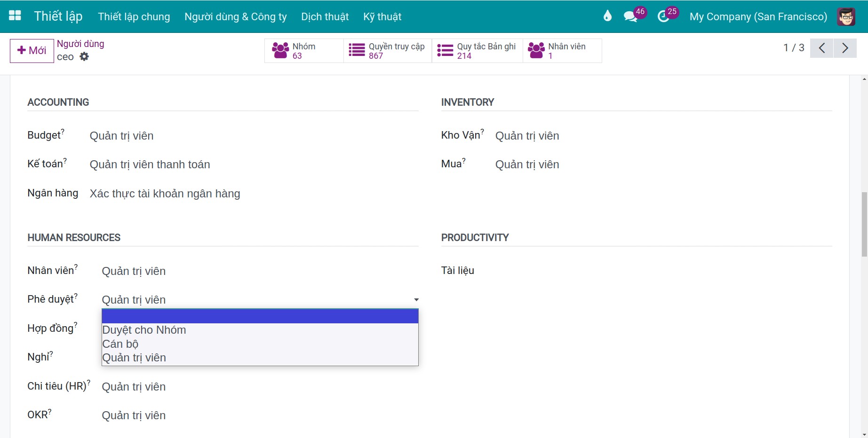Open Quy tắc Bản ghi 214 button
The image size is (868, 438).
point(478,51)
